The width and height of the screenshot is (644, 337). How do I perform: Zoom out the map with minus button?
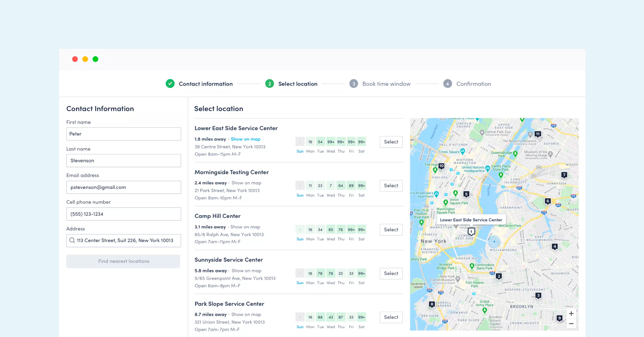pos(571,324)
